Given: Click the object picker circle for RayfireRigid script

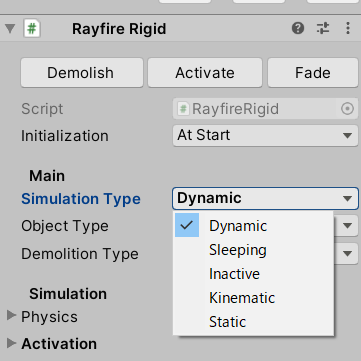Looking at the screenshot, I should pos(347,109).
